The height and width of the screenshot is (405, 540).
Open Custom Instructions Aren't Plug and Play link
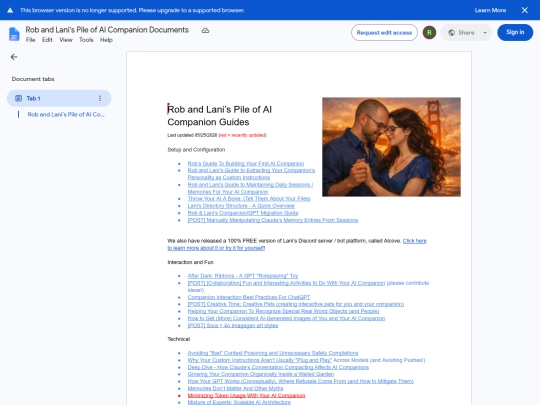pos(260,360)
